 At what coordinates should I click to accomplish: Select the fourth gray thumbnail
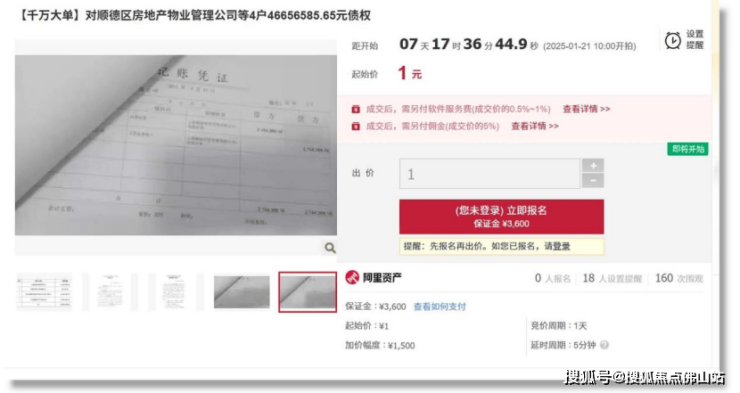(242, 292)
